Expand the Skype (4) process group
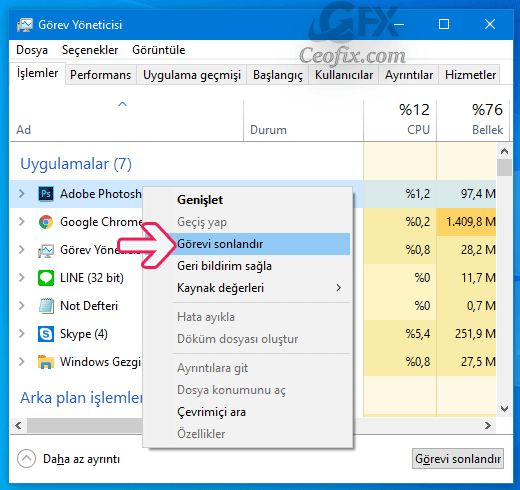 22,334
